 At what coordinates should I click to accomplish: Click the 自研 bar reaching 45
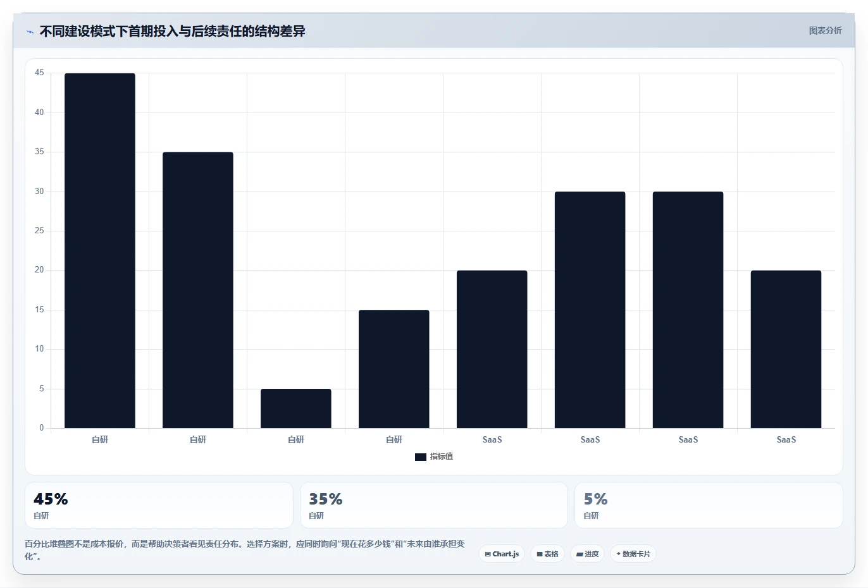click(100, 250)
